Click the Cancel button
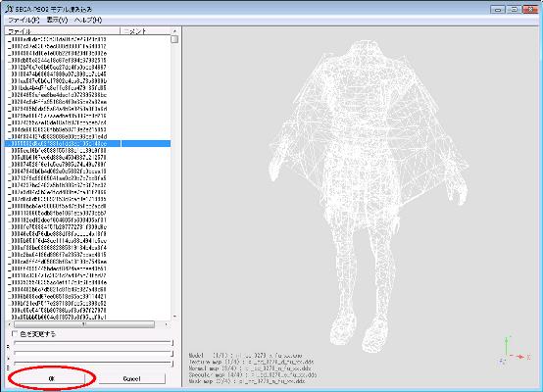 pyautogui.click(x=132, y=379)
